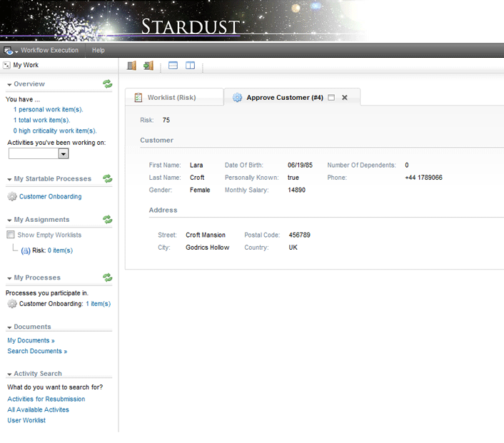Click the City value Godrics Hollow

tap(207, 248)
